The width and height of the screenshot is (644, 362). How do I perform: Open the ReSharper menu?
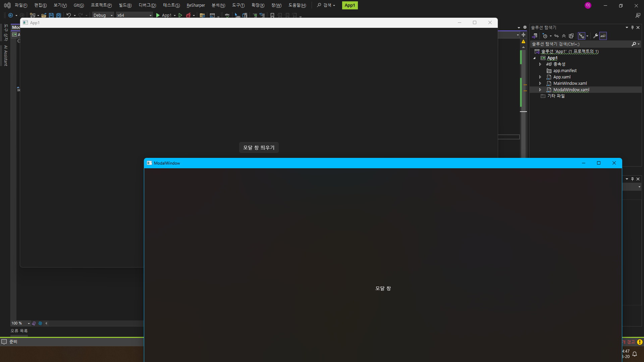click(x=196, y=5)
